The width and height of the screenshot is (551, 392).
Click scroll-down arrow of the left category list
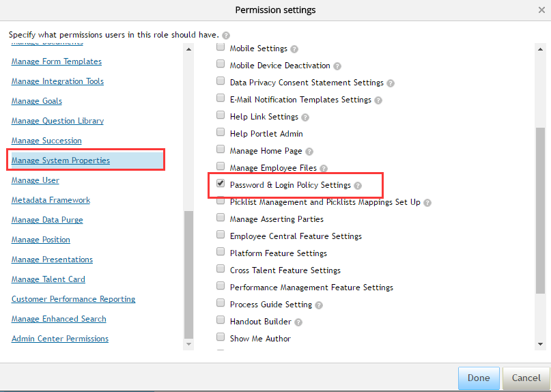(x=188, y=344)
